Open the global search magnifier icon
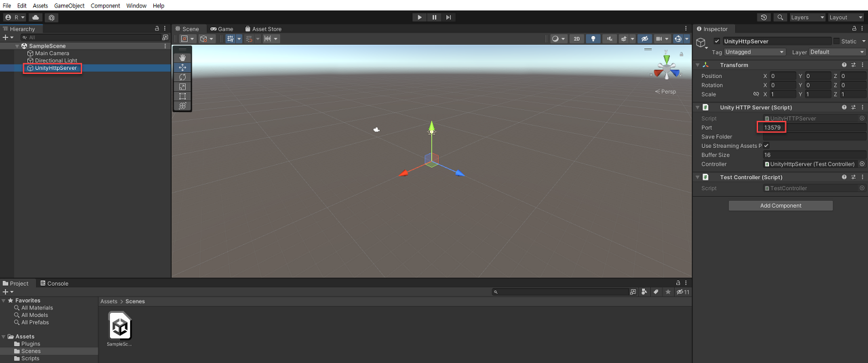This screenshot has width=868, height=363. pos(781,18)
